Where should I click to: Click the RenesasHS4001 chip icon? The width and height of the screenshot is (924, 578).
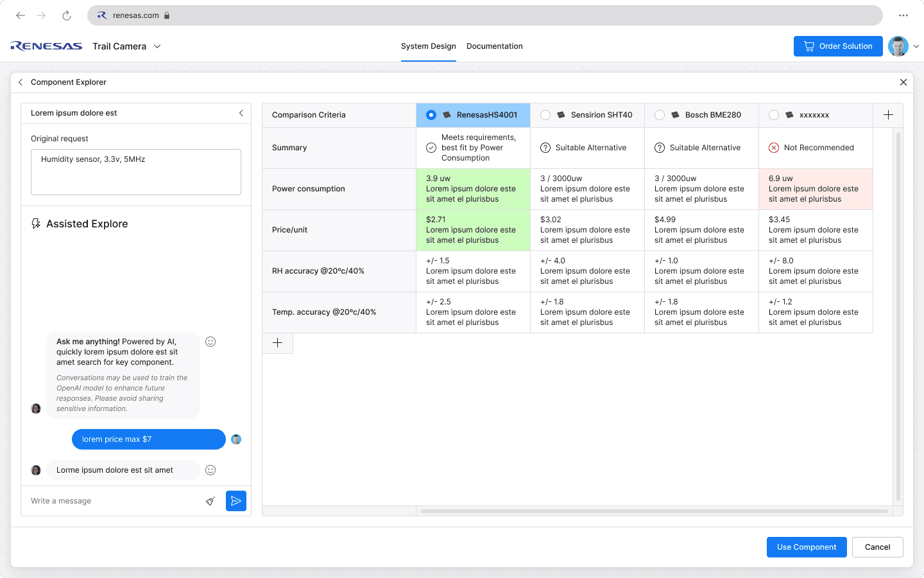pos(447,115)
